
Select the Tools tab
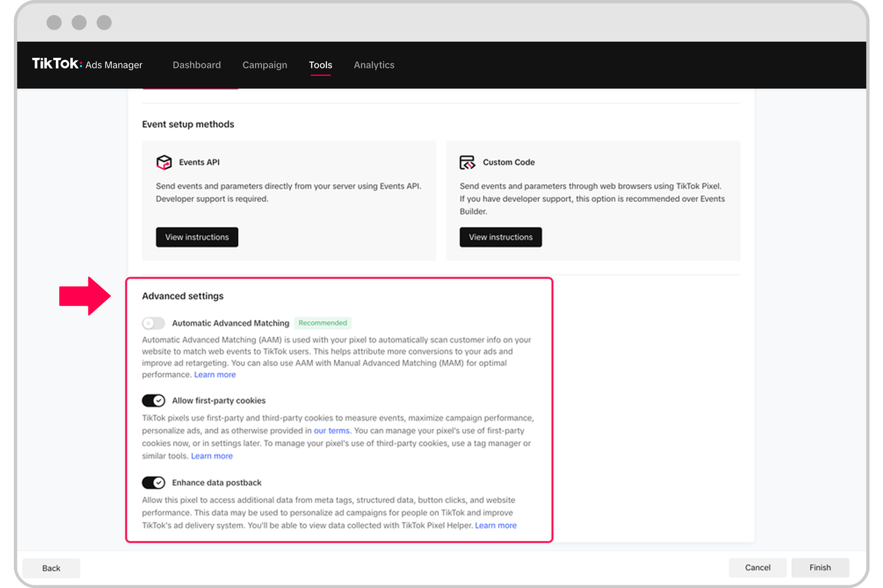pos(321,65)
